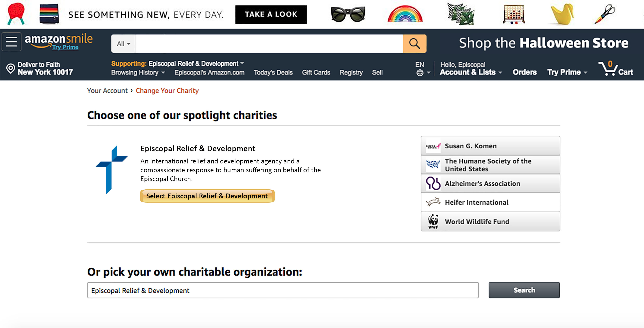Viewport: 644px width, 328px height.
Task: Click the Try Prime link under logo
Action: 65,47
